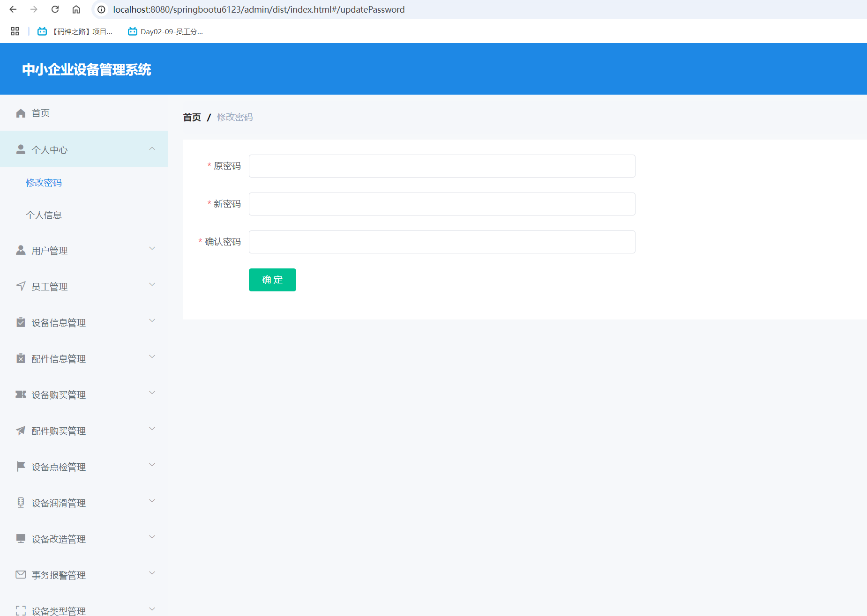Click the flag icon beside 设备点检管理
Viewport: 867px width, 616px height.
(21, 467)
